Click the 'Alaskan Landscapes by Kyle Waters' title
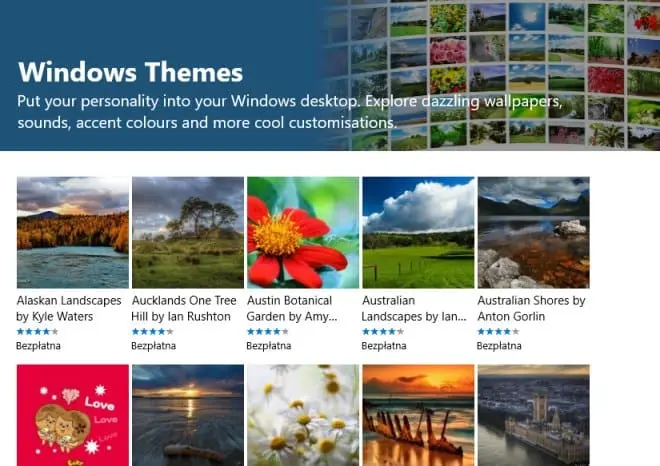 (69, 308)
